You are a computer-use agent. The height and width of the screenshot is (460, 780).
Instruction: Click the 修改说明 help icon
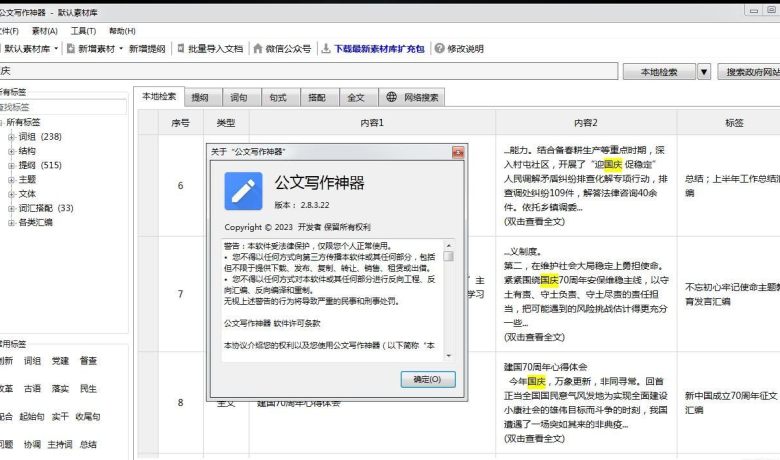coord(439,48)
